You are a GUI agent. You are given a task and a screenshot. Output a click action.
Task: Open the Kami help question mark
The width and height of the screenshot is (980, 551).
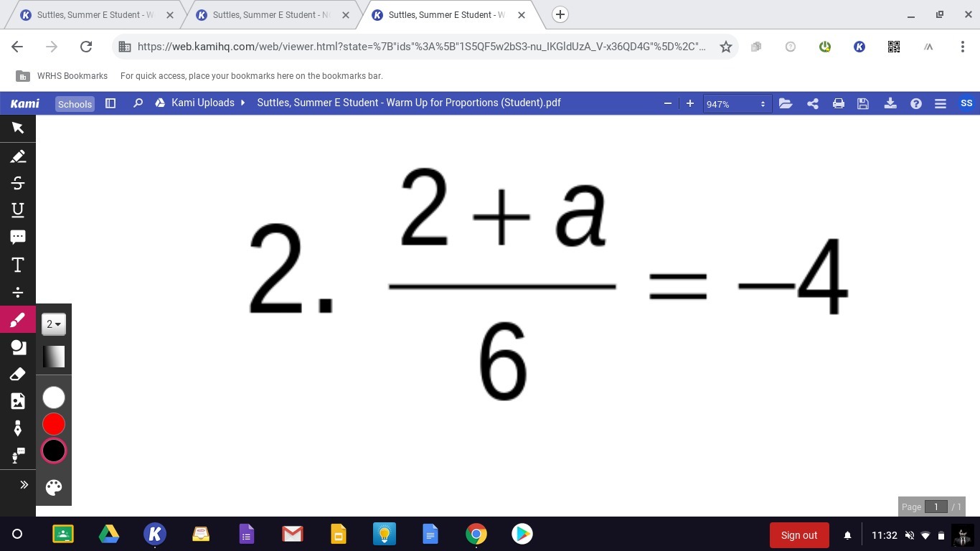pyautogui.click(x=916, y=103)
